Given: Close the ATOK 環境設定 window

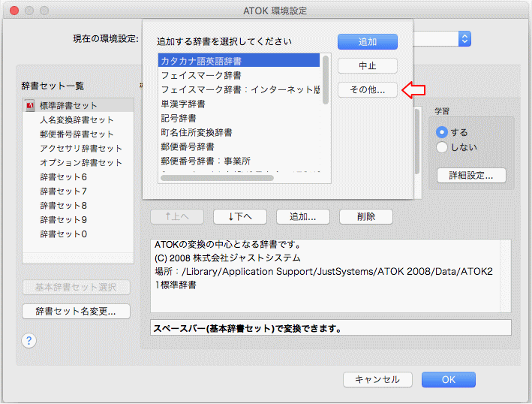Looking at the screenshot, I should point(14,11).
